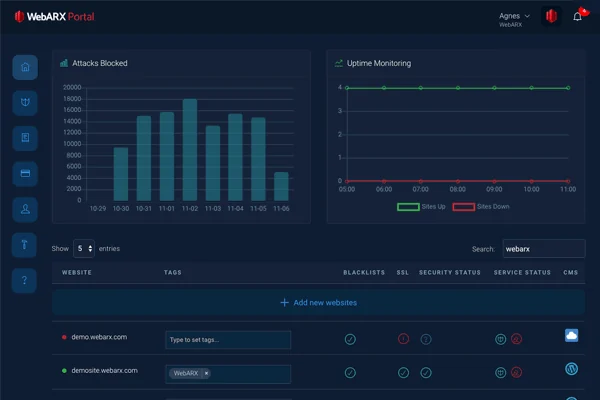Click the green status dot of demosite.webarx.com
600x400 pixels.
[x=64, y=371]
